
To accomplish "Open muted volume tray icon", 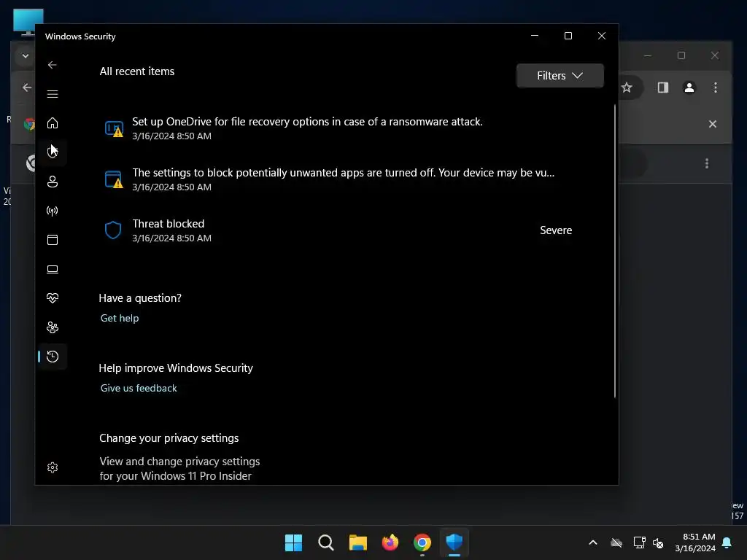I will tap(658, 542).
